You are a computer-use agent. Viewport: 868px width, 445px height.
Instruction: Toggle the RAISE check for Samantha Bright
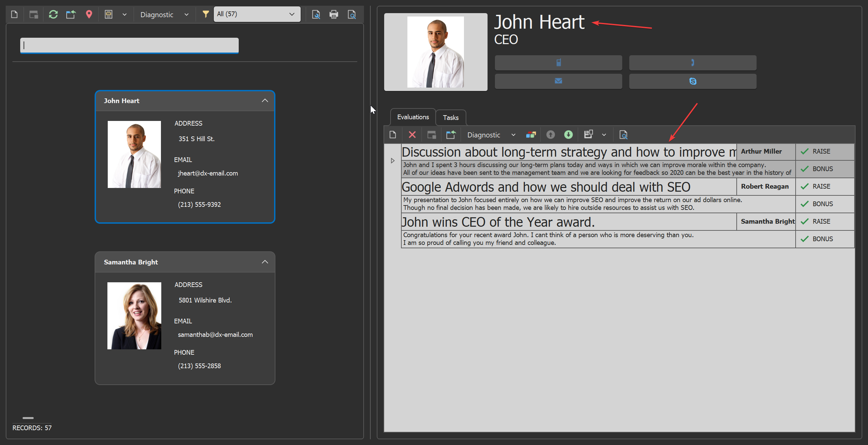[x=805, y=222]
